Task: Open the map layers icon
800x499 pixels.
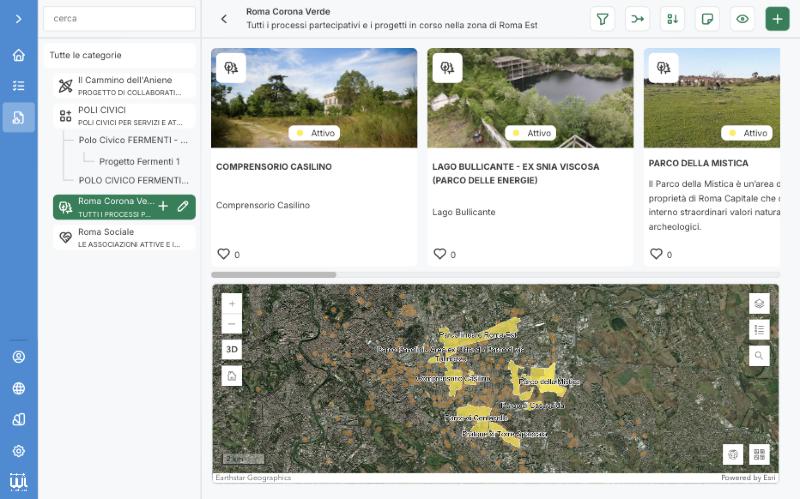Action: [x=759, y=304]
